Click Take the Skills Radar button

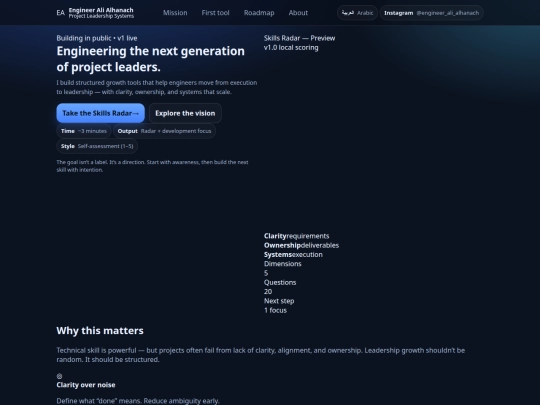pyautogui.click(x=101, y=113)
